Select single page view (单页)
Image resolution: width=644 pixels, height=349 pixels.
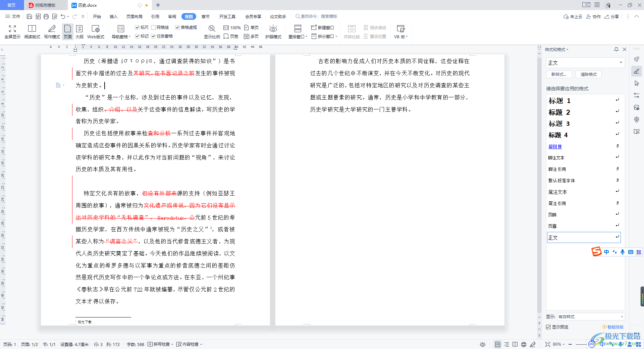coord(252,28)
